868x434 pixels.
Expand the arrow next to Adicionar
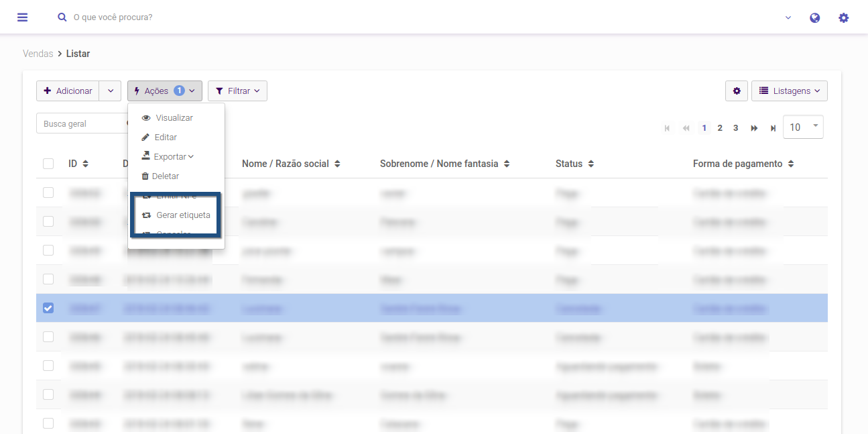[110, 91]
